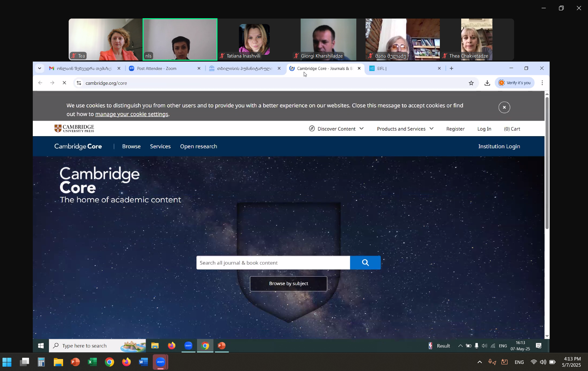588x371 pixels.
Task: Click Browse by subject button
Action: point(288,283)
